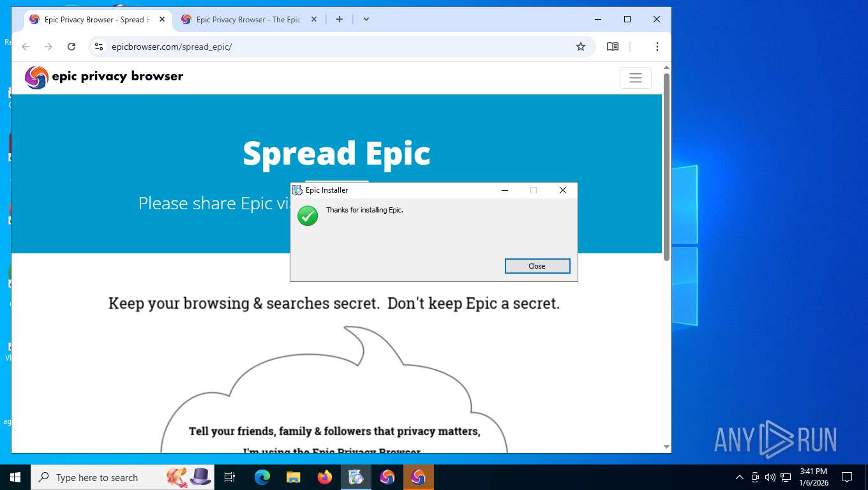This screenshot has height=490, width=868.
Task: Open the hamburger navigation menu on the page
Action: 636,78
